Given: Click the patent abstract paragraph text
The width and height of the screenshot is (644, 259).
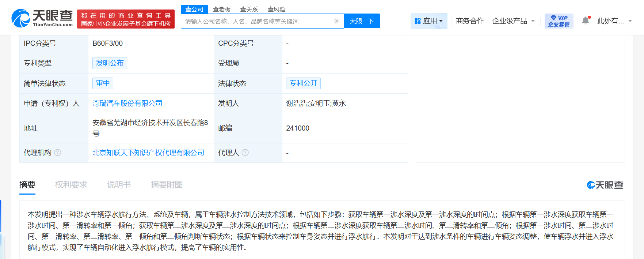Looking at the screenshot, I should click(x=321, y=231).
